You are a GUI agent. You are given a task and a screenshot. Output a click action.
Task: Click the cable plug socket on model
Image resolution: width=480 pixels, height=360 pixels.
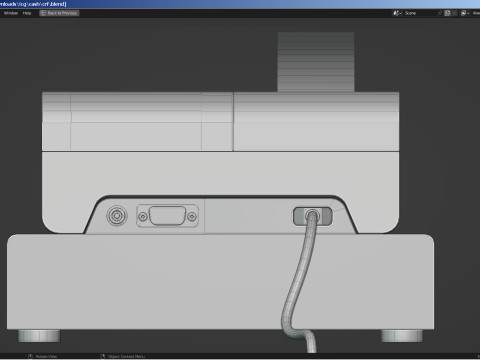[313, 216]
